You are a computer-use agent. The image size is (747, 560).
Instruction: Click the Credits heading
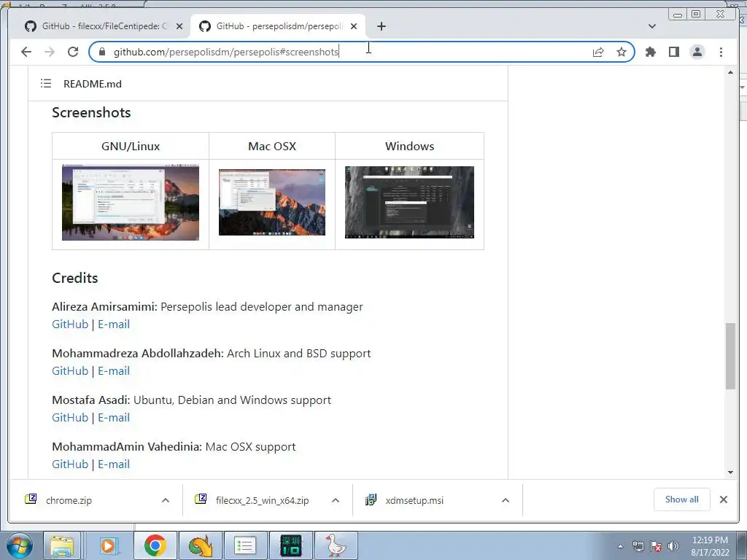(x=75, y=278)
